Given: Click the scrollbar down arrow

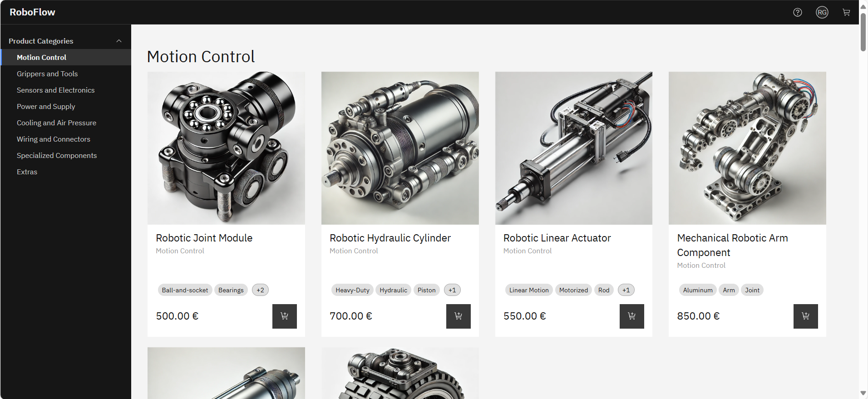Looking at the screenshot, I should point(863,393).
